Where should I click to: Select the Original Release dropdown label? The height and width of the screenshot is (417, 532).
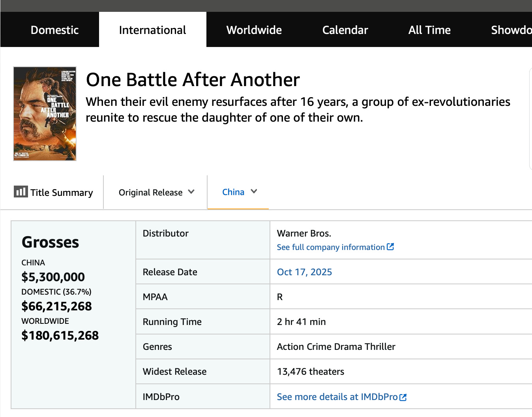(x=150, y=192)
